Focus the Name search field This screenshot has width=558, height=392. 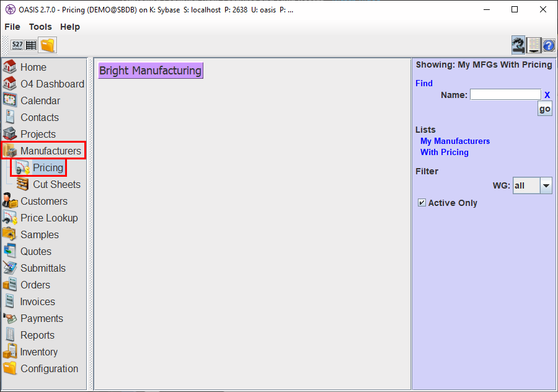tap(505, 95)
